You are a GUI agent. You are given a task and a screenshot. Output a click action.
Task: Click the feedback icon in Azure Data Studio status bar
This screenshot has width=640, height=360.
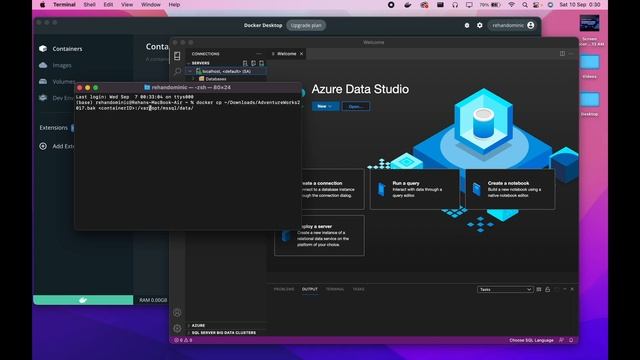[x=562, y=340]
